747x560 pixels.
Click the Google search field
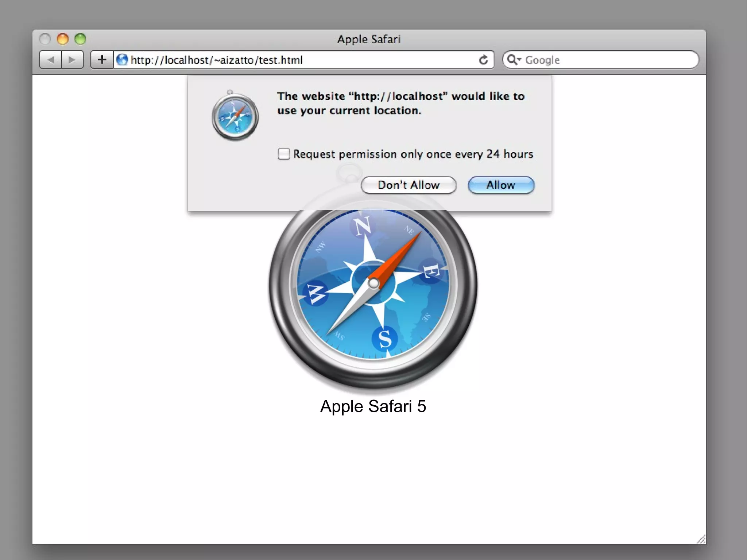[x=600, y=60]
